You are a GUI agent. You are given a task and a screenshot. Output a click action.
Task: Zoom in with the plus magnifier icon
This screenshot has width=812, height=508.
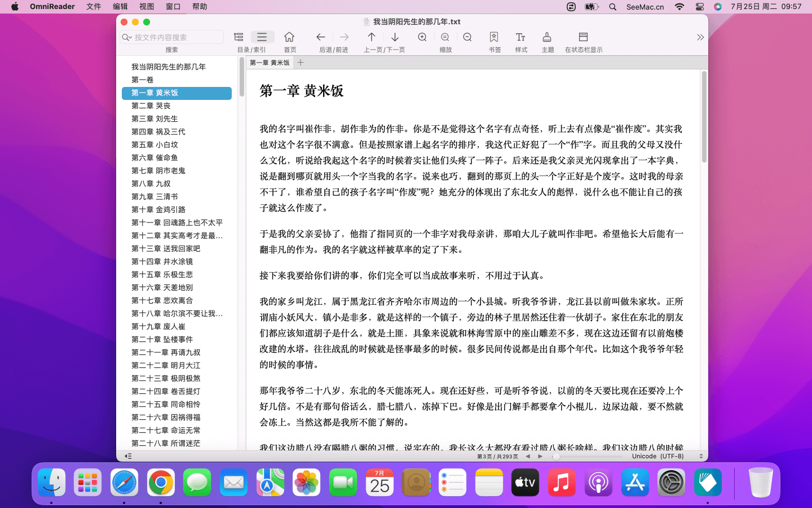(x=422, y=37)
